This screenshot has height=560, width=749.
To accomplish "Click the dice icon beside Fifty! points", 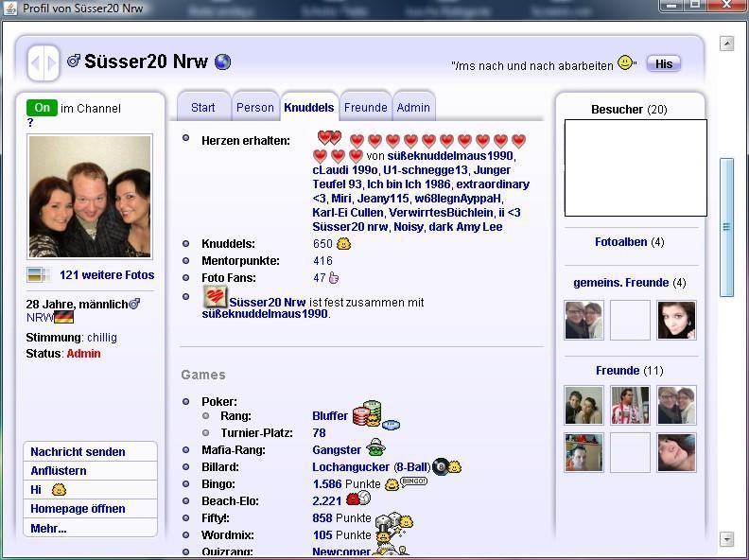I will pyautogui.click(x=388, y=520).
